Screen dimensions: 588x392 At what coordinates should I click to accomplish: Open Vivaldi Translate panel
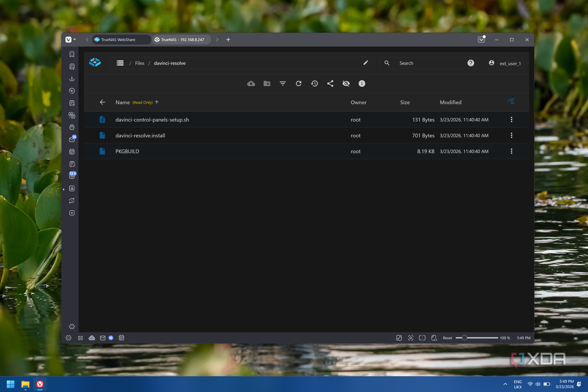72,115
